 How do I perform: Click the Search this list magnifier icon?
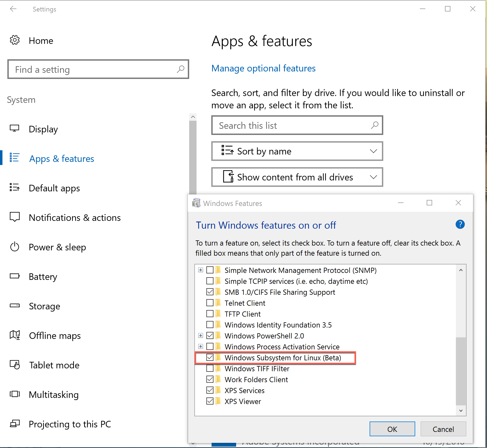point(375,125)
